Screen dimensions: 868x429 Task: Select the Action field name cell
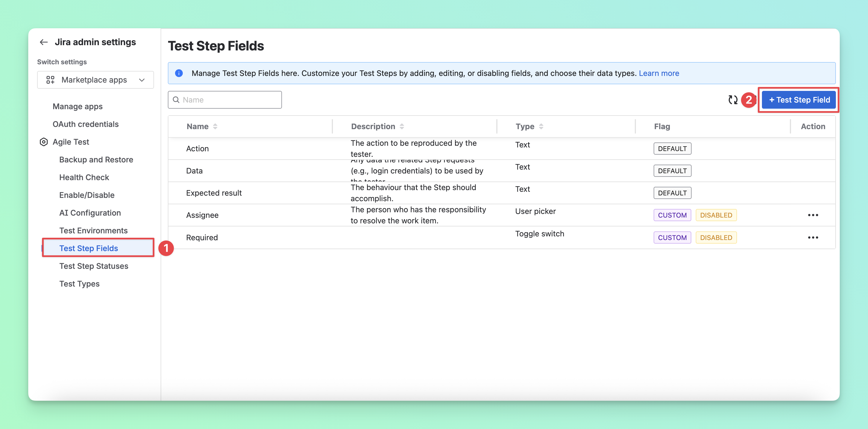197,149
